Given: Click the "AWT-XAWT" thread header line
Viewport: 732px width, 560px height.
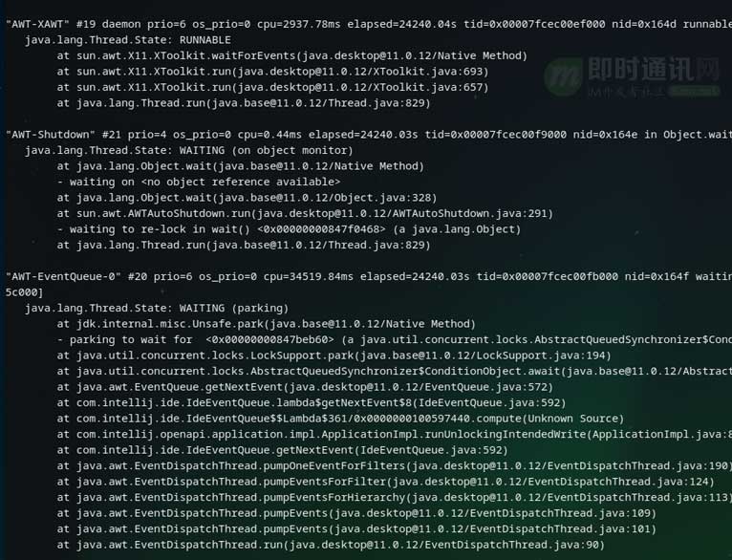Looking at the screenshot, I should pos(369,24).
